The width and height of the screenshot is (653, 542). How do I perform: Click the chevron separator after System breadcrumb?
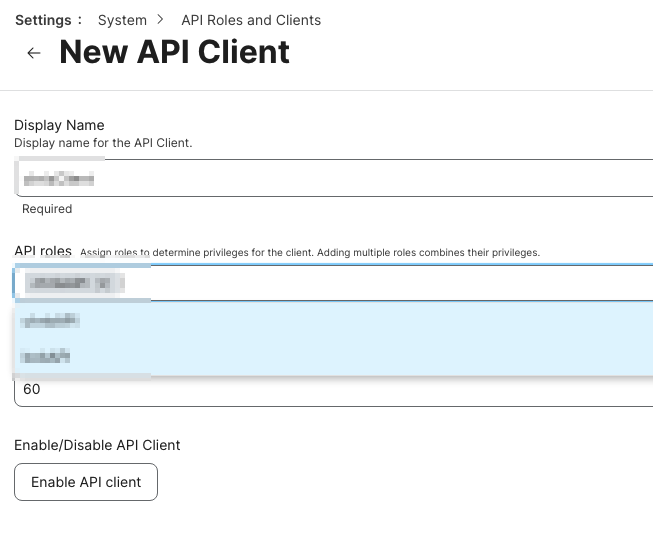coord(161,20)
